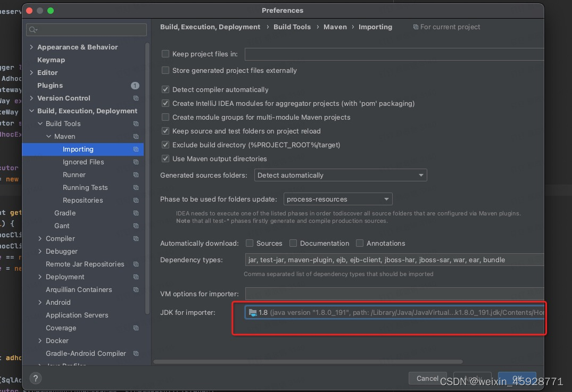Click the project-scope icon next to Version Control
This screenshot has width=572, height=392.
136,98
